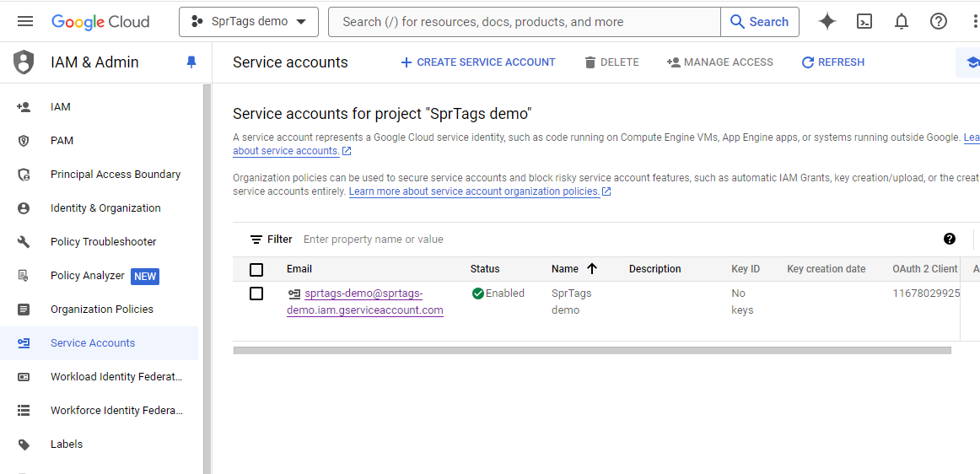
Task: Open Gemini AI assistant sparkle icon
Action: [827, 22]
